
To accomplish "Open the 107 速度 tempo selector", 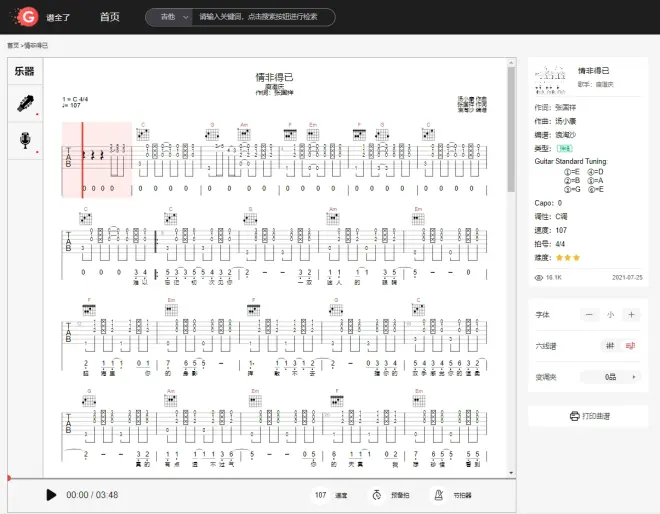I will 331,494.
